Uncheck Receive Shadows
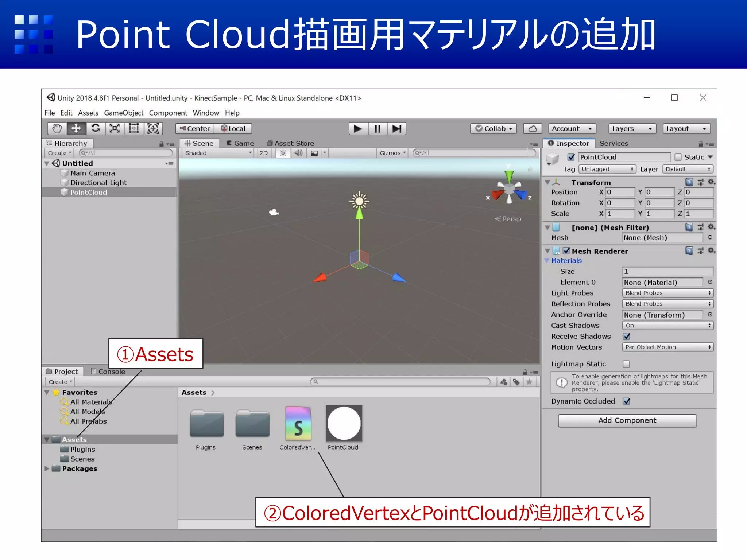 coord(627,336)
